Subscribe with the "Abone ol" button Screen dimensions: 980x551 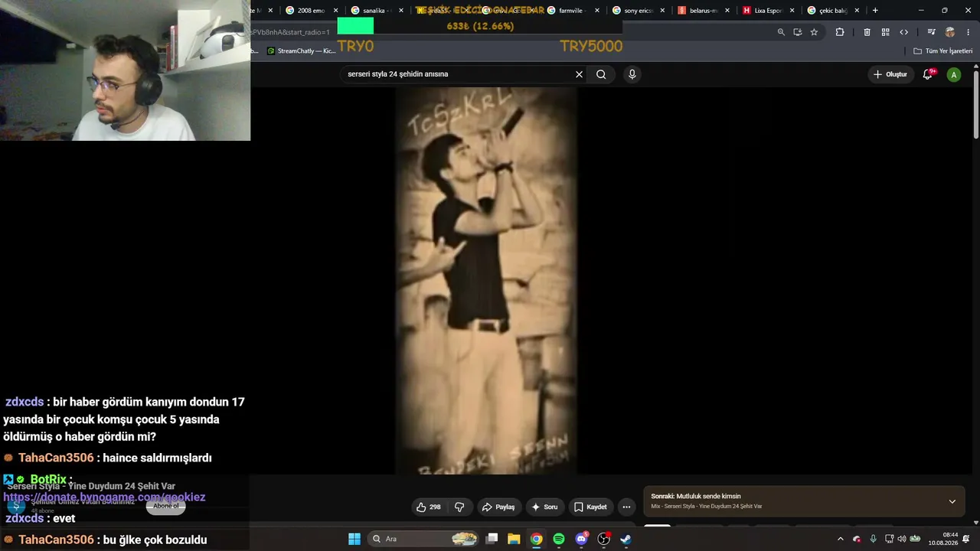pyautogui.click(x=165, y=506)
